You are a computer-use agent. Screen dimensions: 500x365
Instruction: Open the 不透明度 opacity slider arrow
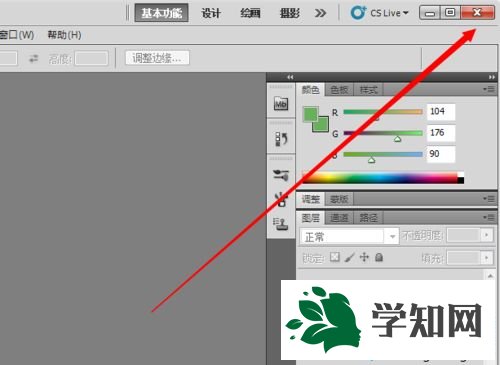(487, 235)
